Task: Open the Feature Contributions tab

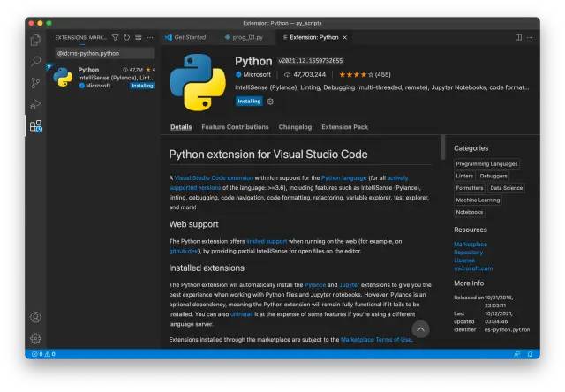Action: coord(235,127)
